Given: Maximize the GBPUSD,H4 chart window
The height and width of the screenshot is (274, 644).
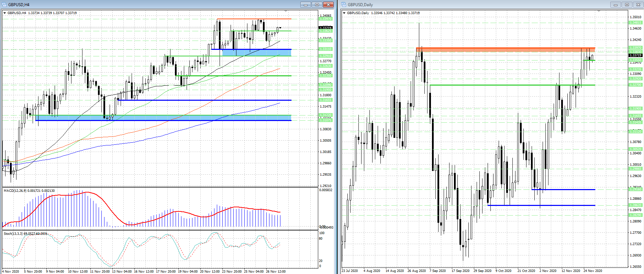Looking at the screenshot, I should tap(317, 4).
